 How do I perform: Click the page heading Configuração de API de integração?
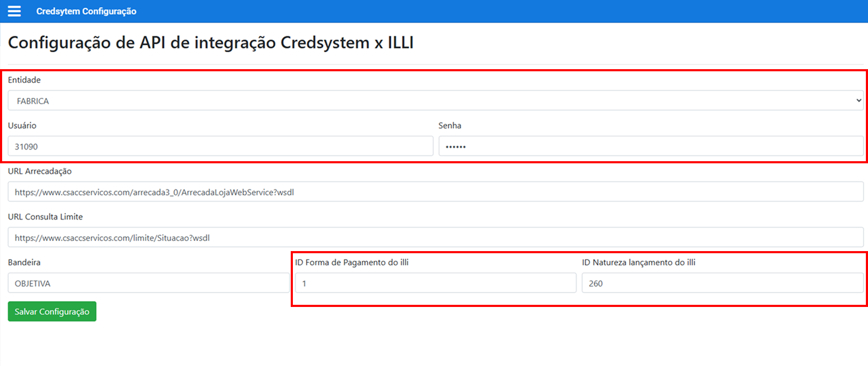[x=210, y=43]
